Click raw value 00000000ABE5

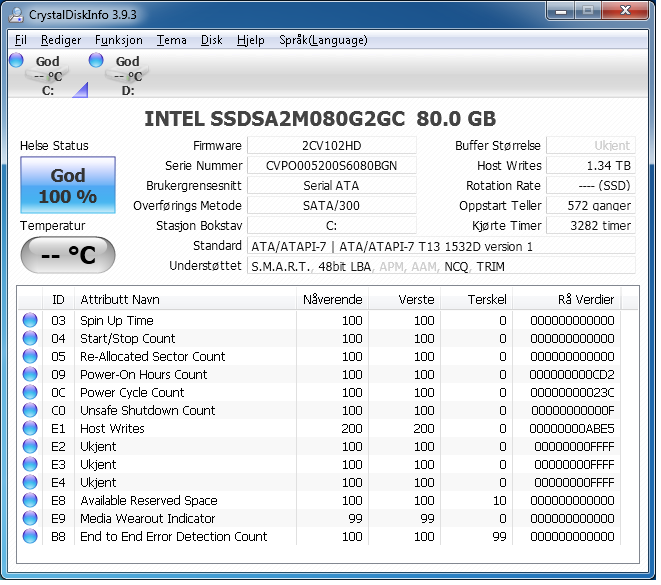(x=572, y=428)
